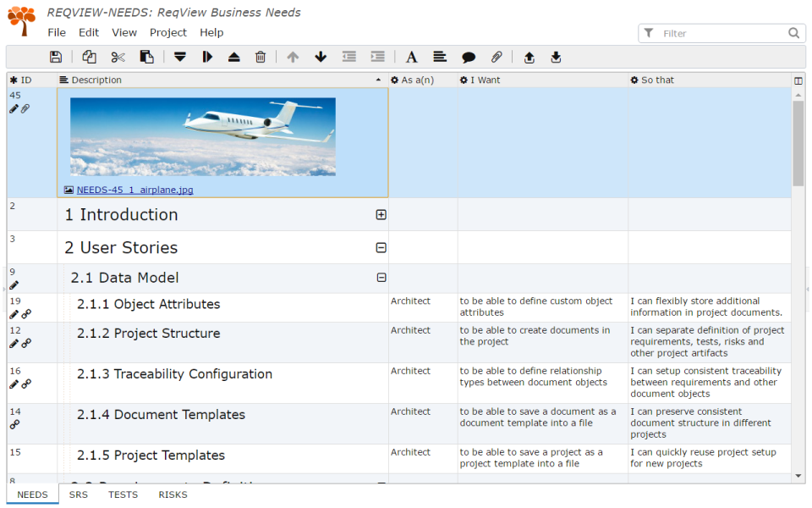The image size is (812, 508).
Task: Click the vertical scrollbar thumb
Action: coord(798,143)
